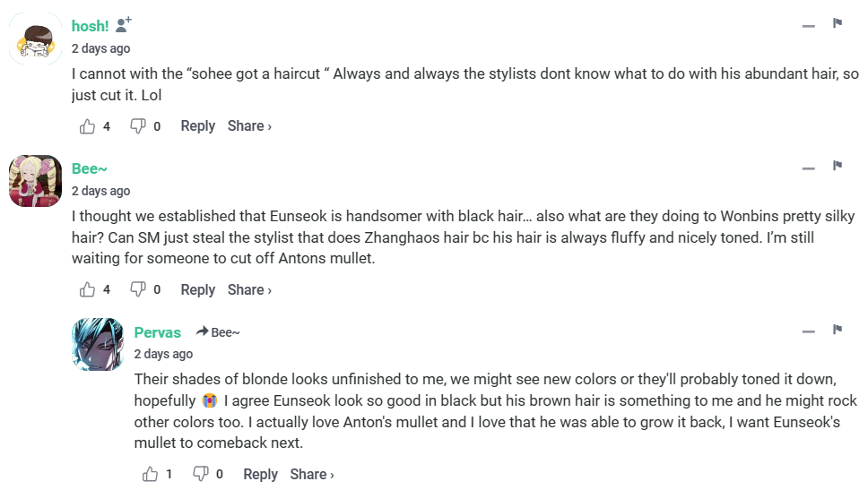The image size is (868, 490).
Task: Collapse Pervas's reply
Action: pos(809,332)
